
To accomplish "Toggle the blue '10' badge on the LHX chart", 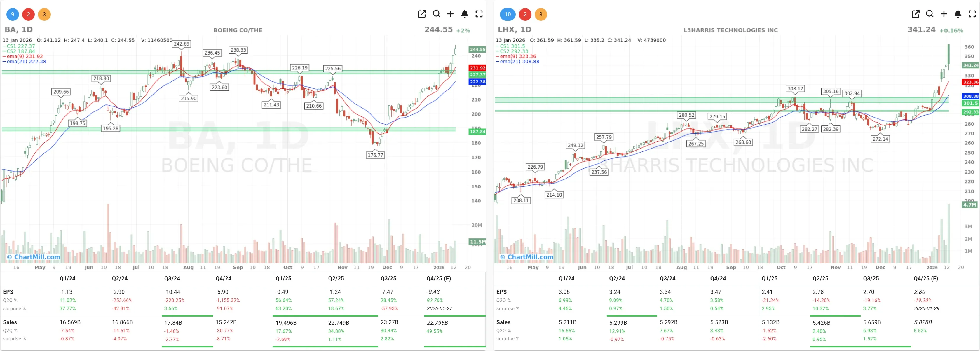I will pos(508,14).
